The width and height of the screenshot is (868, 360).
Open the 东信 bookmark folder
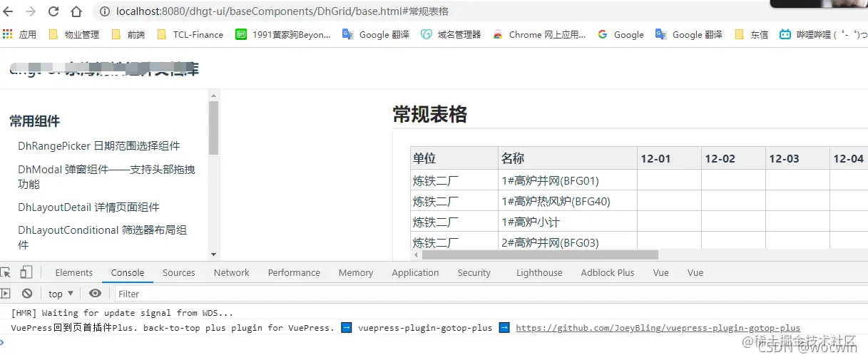point(751,34)
